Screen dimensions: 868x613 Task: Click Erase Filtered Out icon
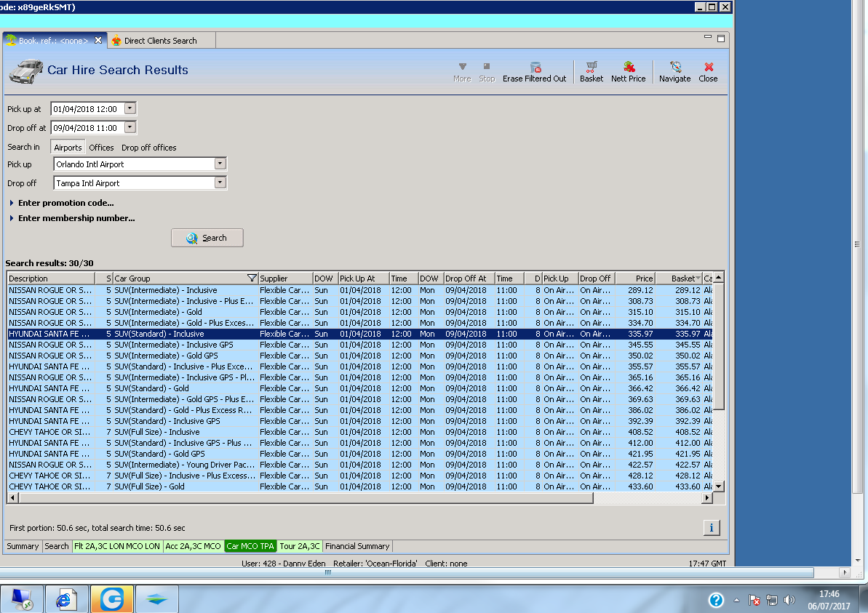[534, 73]
